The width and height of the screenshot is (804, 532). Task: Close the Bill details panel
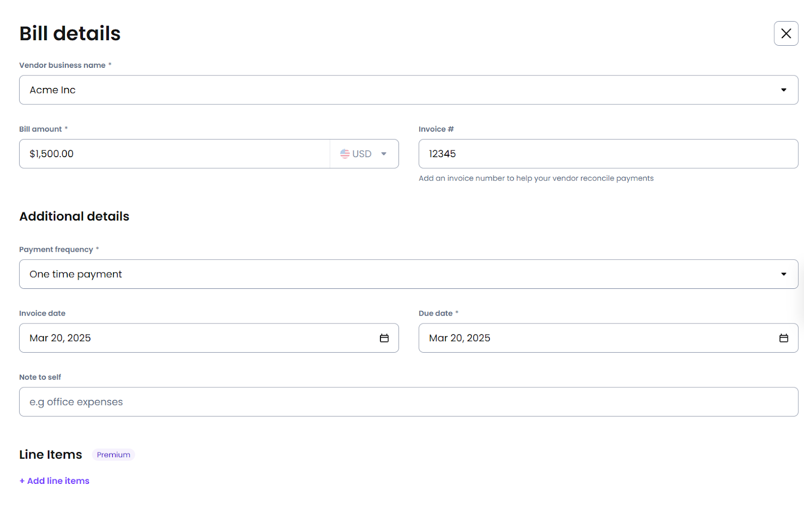(x=786, y=34)
